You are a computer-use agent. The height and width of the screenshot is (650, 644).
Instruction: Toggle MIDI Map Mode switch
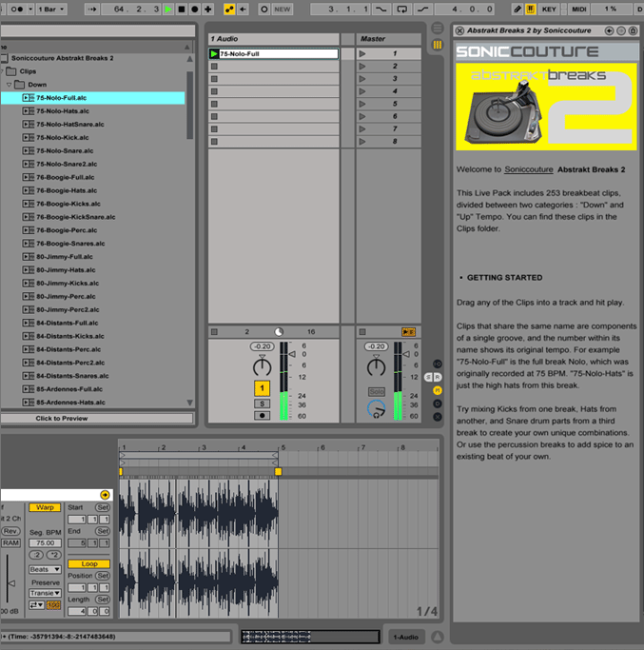click(x=578, y=10)
